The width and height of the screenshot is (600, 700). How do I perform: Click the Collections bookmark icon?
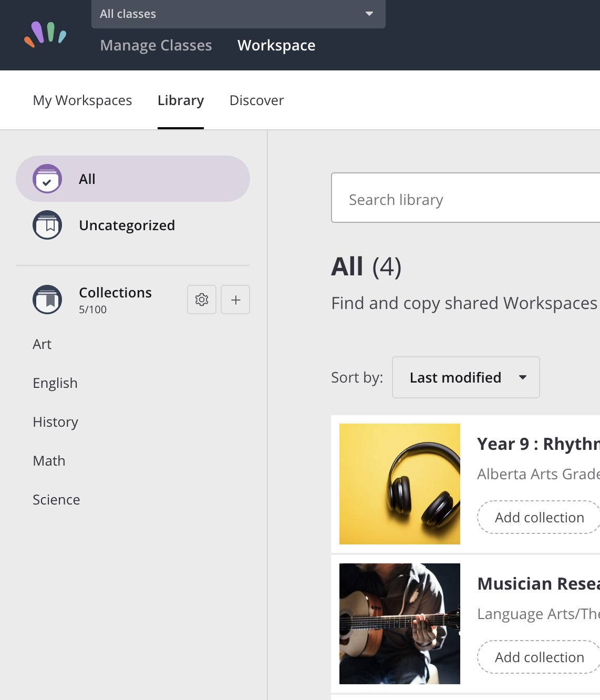(47, 300)
